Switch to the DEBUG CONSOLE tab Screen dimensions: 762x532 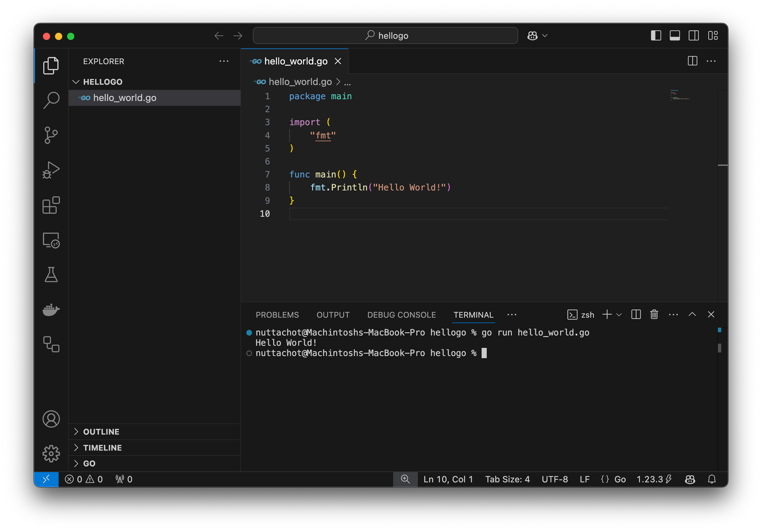(x=401, y=315)
